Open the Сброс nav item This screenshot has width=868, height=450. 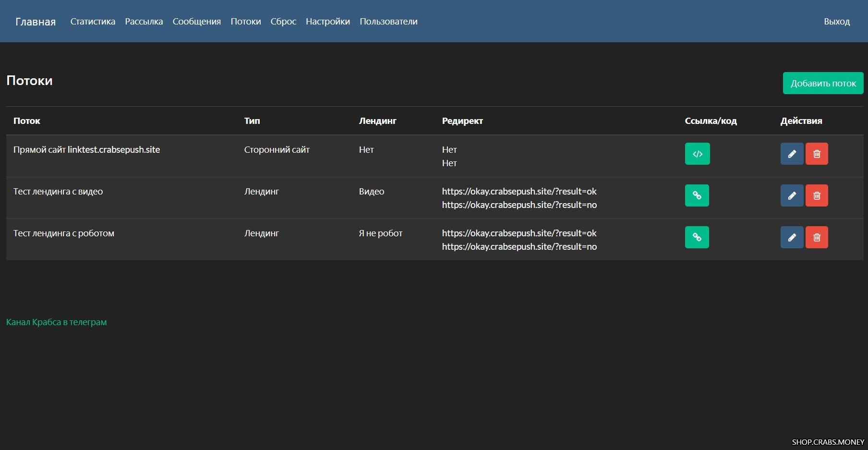pyautogui.click(x=283, y=22)
